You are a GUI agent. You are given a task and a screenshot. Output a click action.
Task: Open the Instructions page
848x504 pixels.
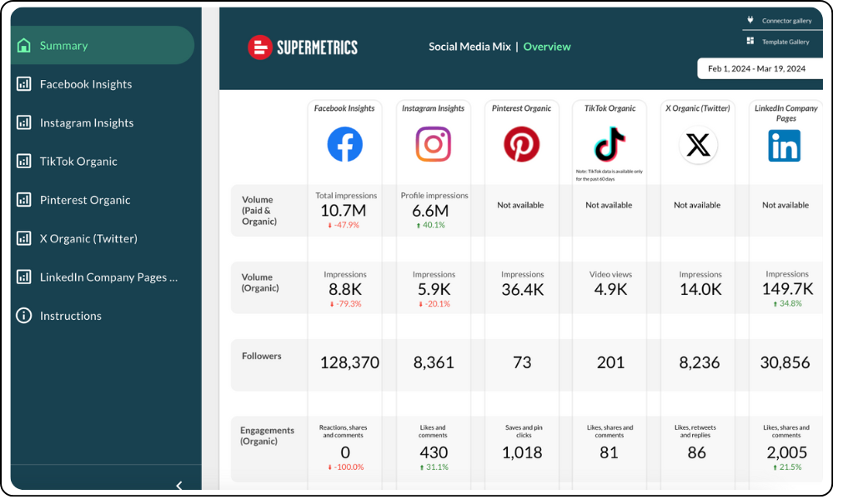(71, 316)
